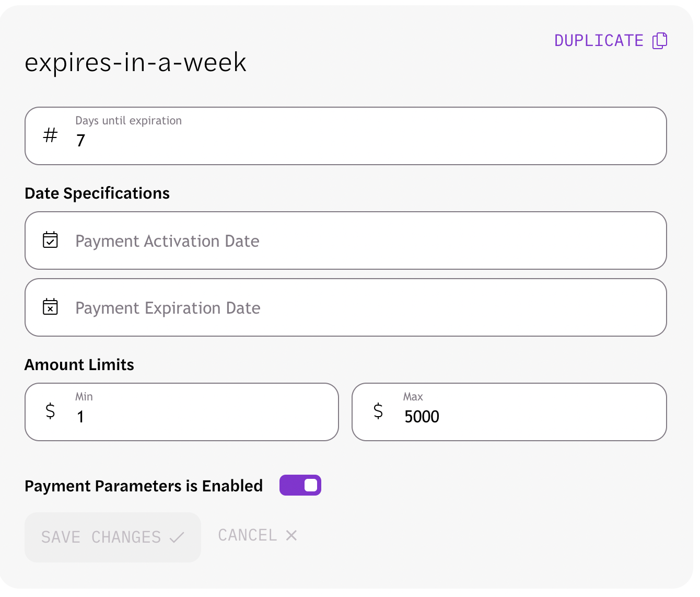Viewport: 700px width, 597px height.
Task: Click the checkmark icon on Save Changes
Action: pyautogui.click(x=177, y=537)
